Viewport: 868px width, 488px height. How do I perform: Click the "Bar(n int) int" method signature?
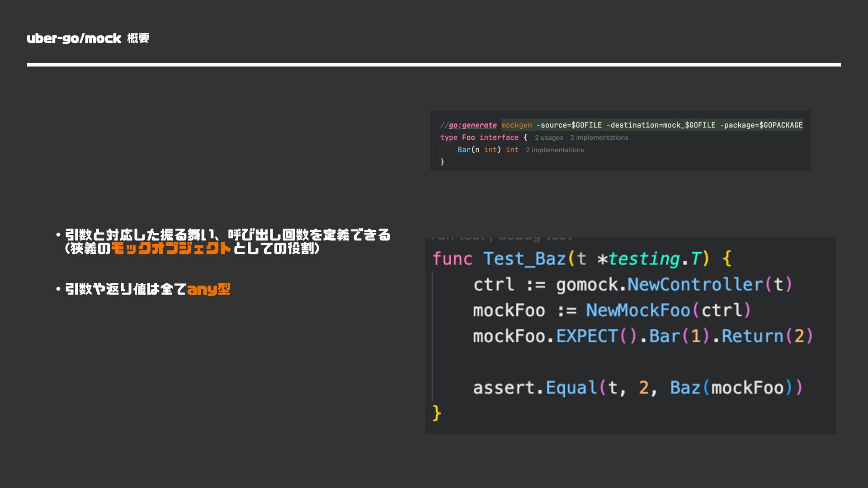488,150
